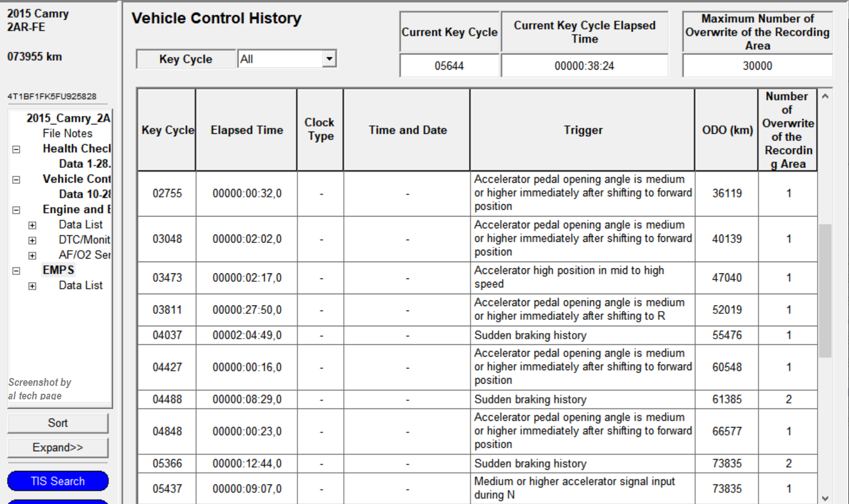Collapse the Health Check tree node
The image size is (849, 504).
(16, 150)
